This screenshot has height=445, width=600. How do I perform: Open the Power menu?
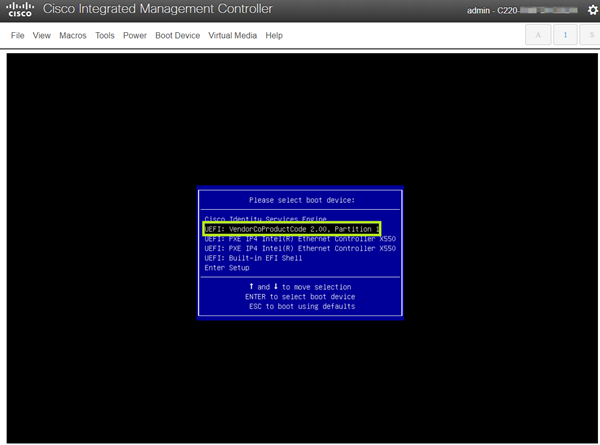(135, 36)
